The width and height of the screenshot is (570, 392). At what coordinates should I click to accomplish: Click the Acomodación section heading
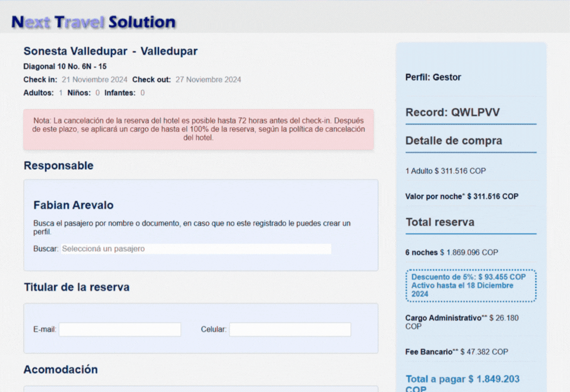pyautogui.click(x=61, y=369)
